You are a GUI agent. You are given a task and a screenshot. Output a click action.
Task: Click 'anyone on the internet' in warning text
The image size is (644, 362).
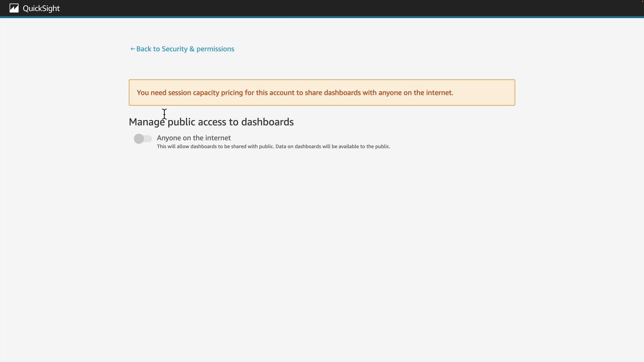click(x=415, y=93)
